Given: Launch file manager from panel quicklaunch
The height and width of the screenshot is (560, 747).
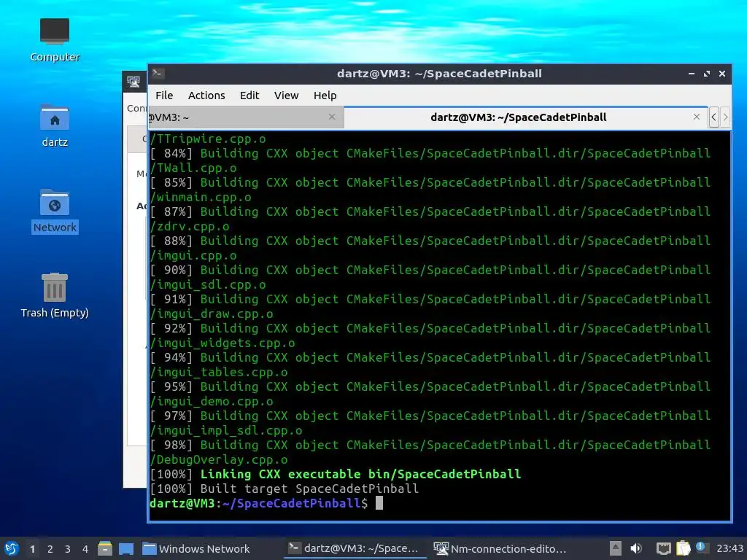Looking at the screenshot, I should pyautogui.click(x=105, y=548).
